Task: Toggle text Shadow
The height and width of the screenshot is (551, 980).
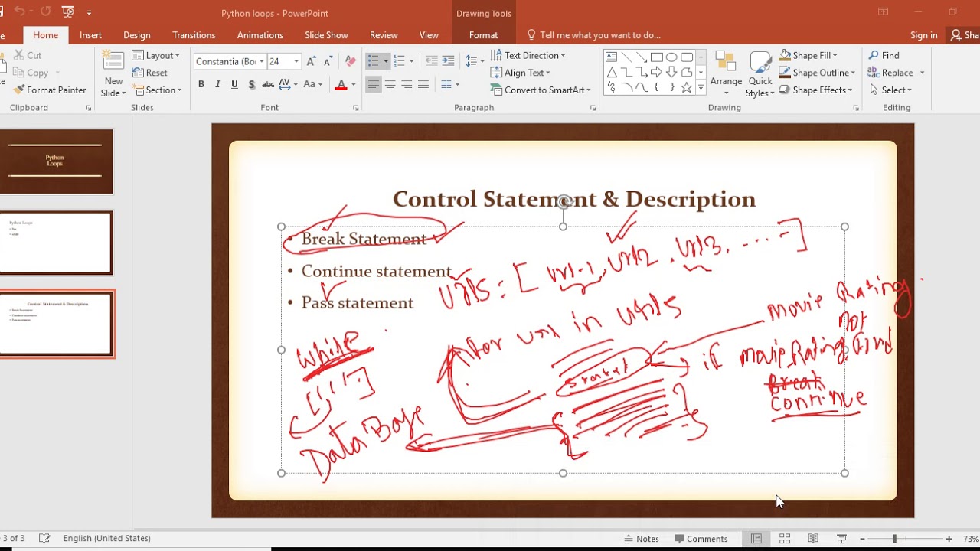Action: (x=251, y=84)
